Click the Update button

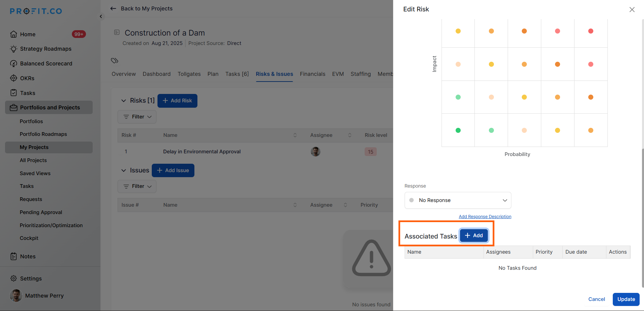[x=626, y=299]
